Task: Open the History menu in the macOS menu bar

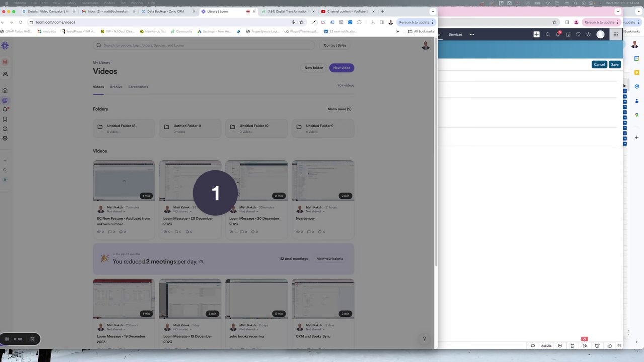Action: tap(71, 3)
